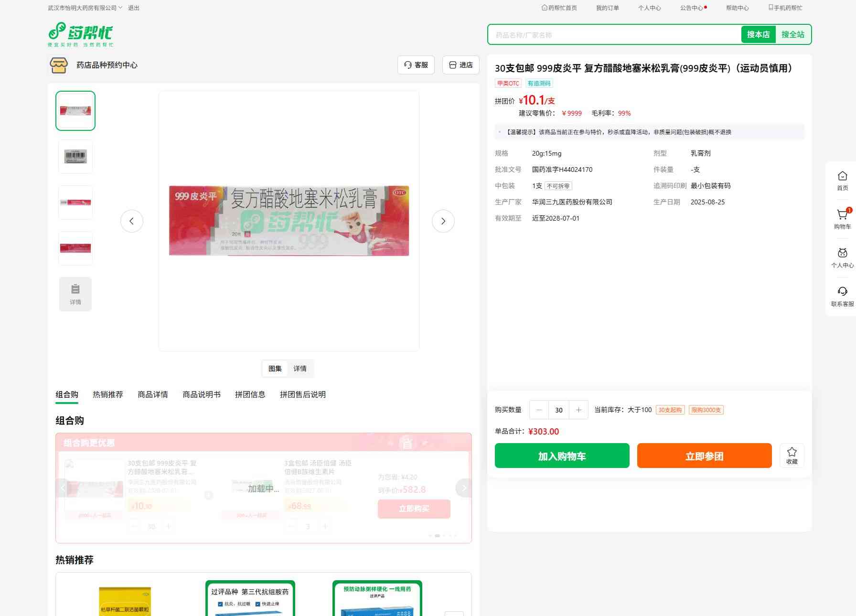
Task: Select the barcode thumbnail image
Action: point(75,156)
